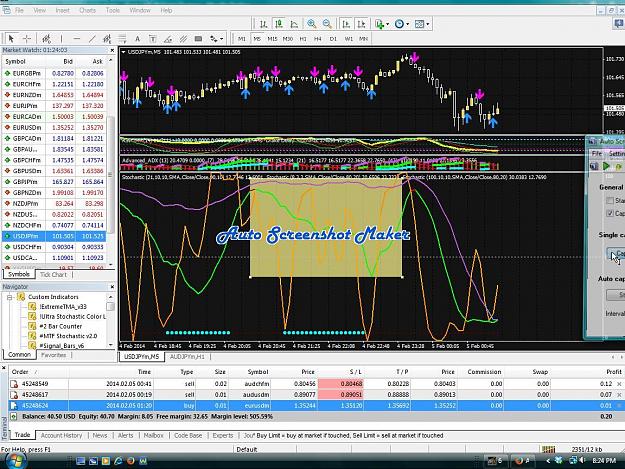This screenshot has height=469, width=625.
Task: Launch Firefox from the quick launch
Action: (x=131, y=461)
